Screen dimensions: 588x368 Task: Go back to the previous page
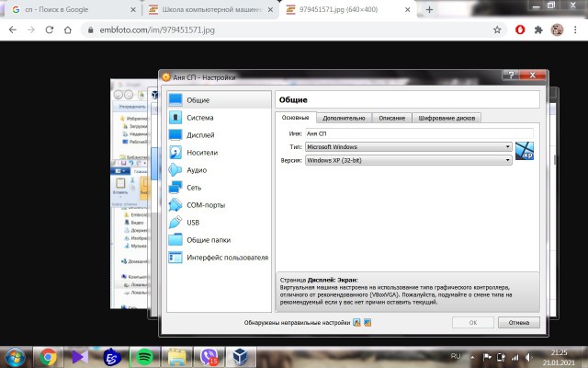(12, 30)
